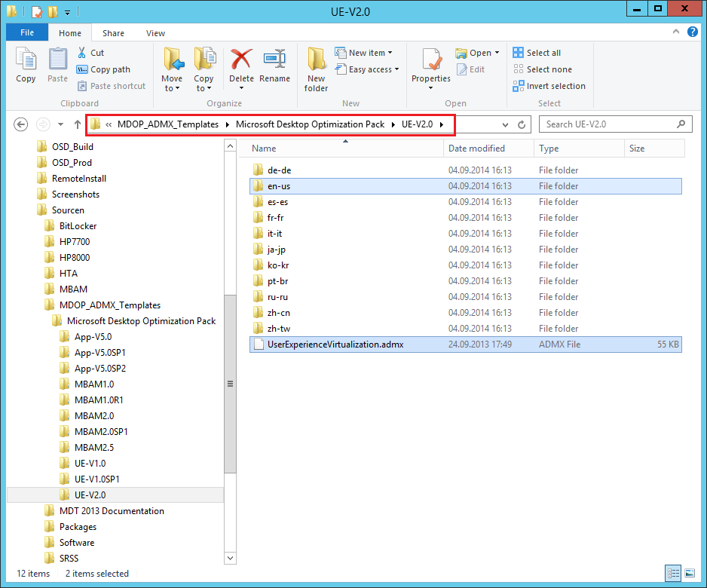The width and height of the screenshot is (707, 588).
Task: Go back with the Back arrow
Action: (21, 124)
